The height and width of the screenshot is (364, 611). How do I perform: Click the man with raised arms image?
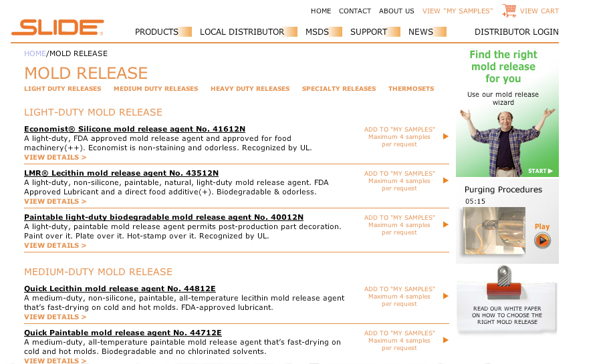pyautogui.click(x=507, y=142)
